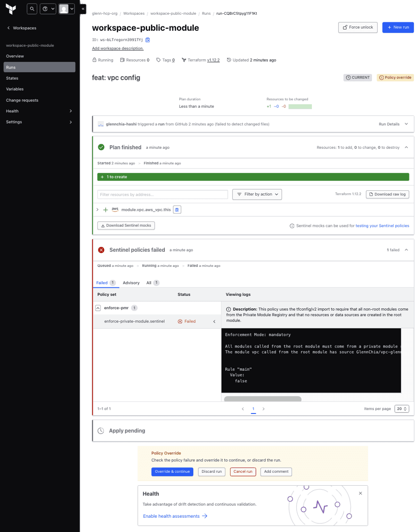Collapse the Plan finished section
Image resolution: width=417 pixels, height=532 pixels.
[x=406, y=147]
